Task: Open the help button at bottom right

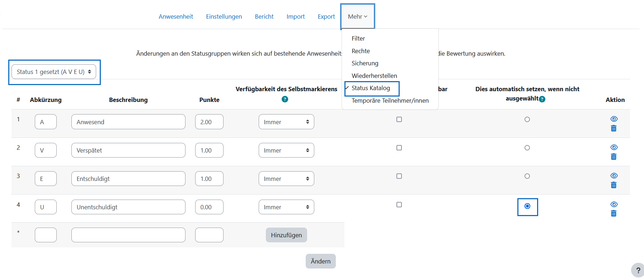Action: (x=638, y=270)
